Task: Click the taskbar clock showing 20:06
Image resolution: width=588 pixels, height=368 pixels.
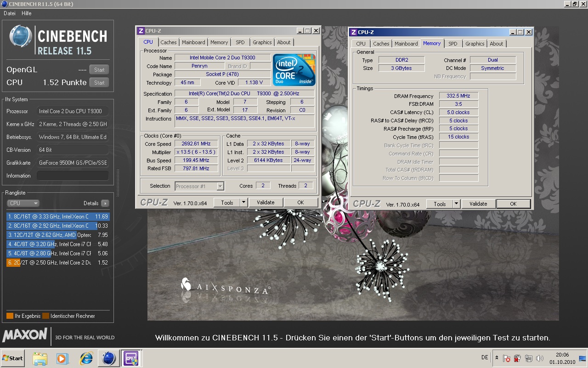Action: click(562, 358)
